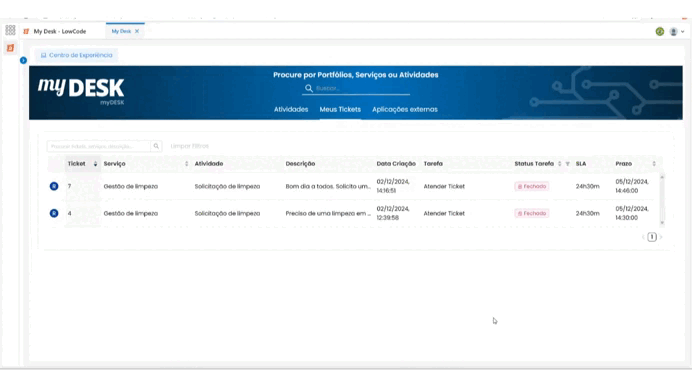Click description 'Bom dia a todos. Solicito um...'
This screenshot has height=388, width=692.
(x=328, y=186)
